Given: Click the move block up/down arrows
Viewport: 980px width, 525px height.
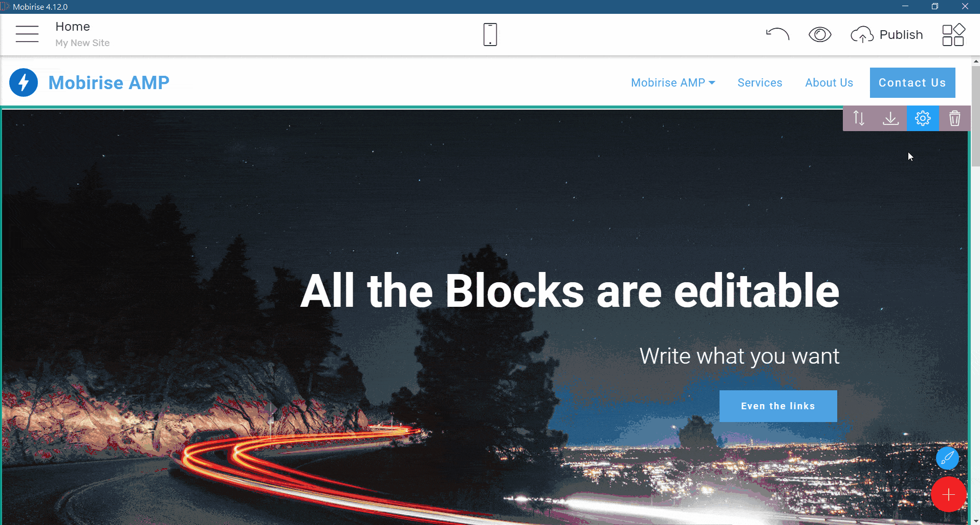Looking at the screenshot, I should [859, 118].
